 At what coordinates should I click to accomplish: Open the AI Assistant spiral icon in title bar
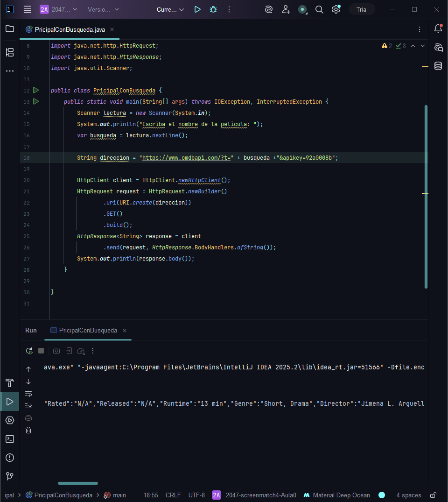[269, 9]
